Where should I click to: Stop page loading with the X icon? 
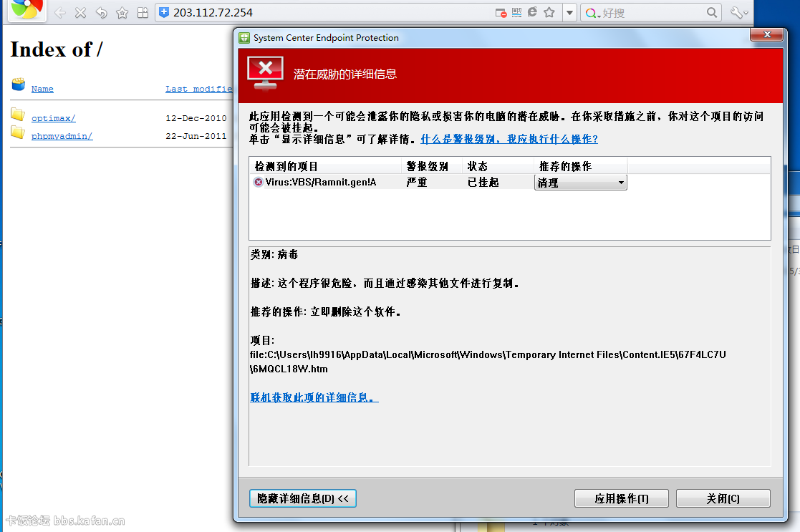81,13
